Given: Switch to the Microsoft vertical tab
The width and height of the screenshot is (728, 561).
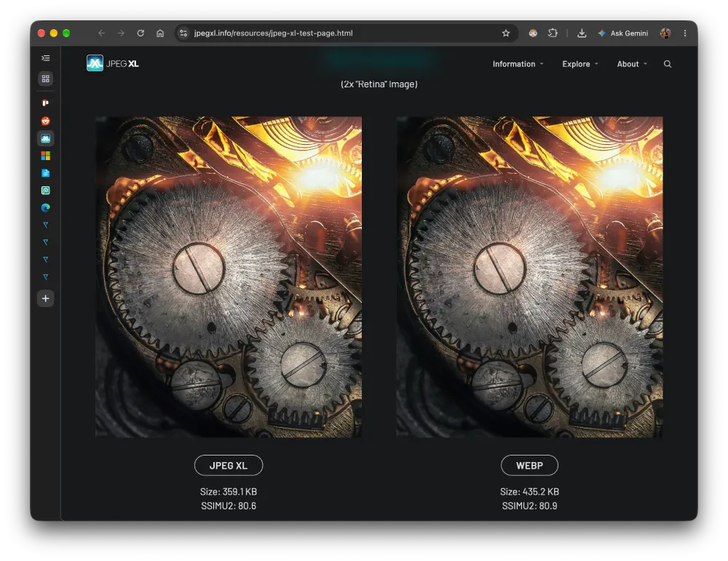Looking at the screenshot, I should pyautogui.click(x=45, y=156).
